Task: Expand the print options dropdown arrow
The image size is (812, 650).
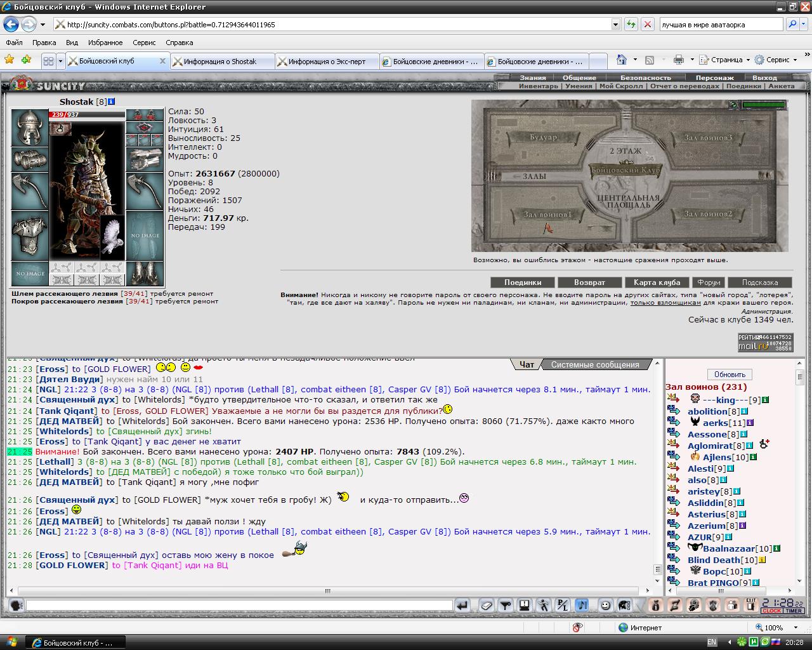Action: tap(691, 60)
